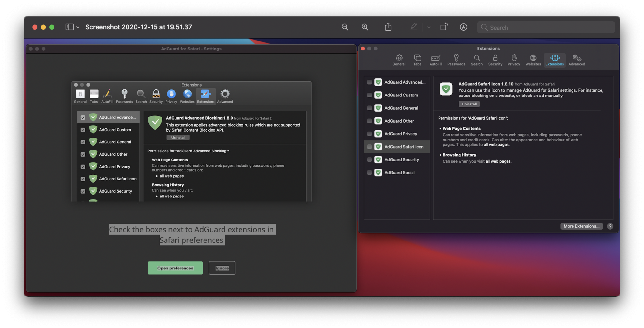
Task: Enable AdGuard Social checkbox in right window
Action: pos(369,172)
